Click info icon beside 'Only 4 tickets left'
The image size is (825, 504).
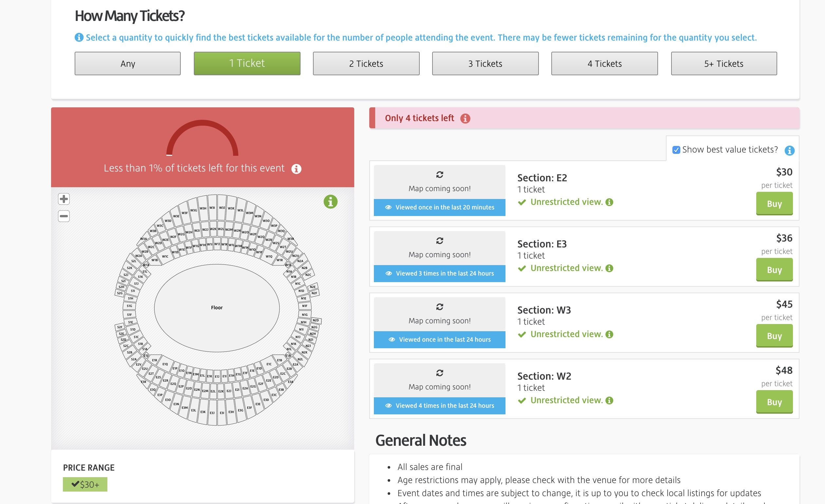[465, 118]
